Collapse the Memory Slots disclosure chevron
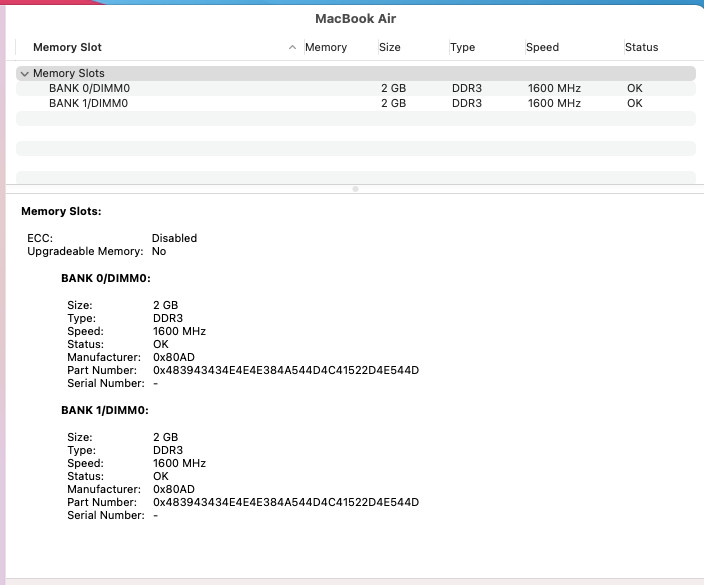The width and height of the screenshot is (704, 585). (25, 74)
